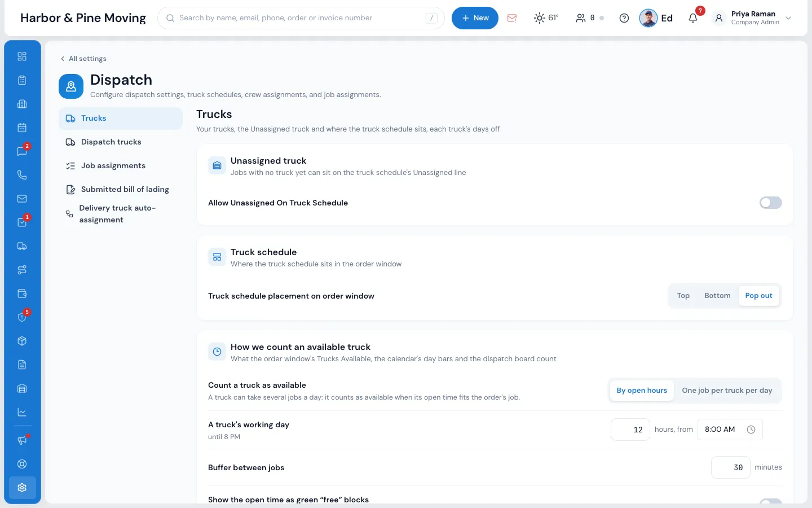This screenshot has height=508, width=812.
Task: Click the red mail icon in header
Action: pyautogui.click(x=512, y=18)
